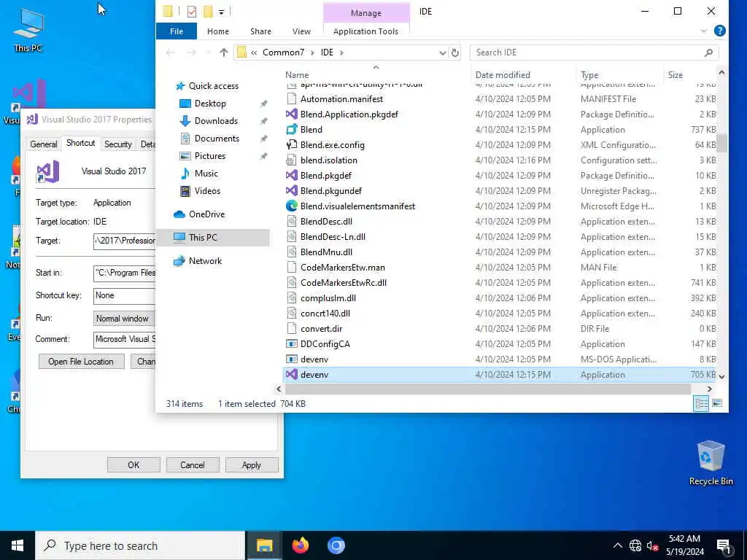
Task: Open the notification center icon
Action: point(724,546)
